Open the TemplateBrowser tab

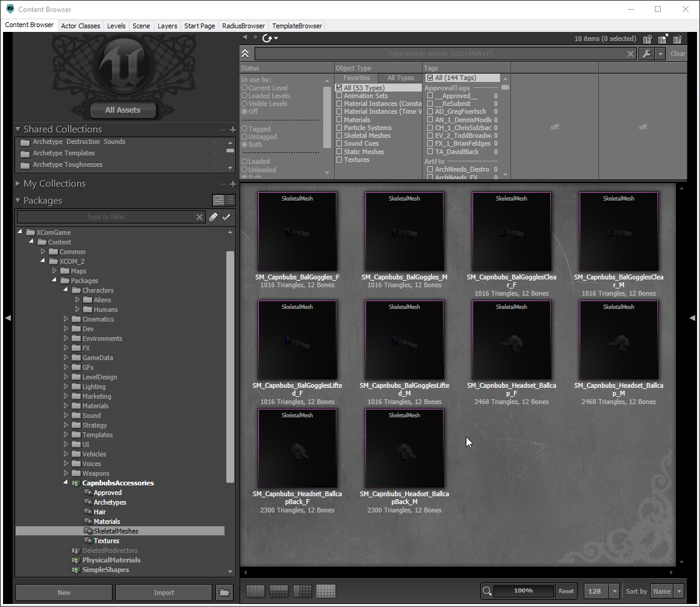point(297,26)
